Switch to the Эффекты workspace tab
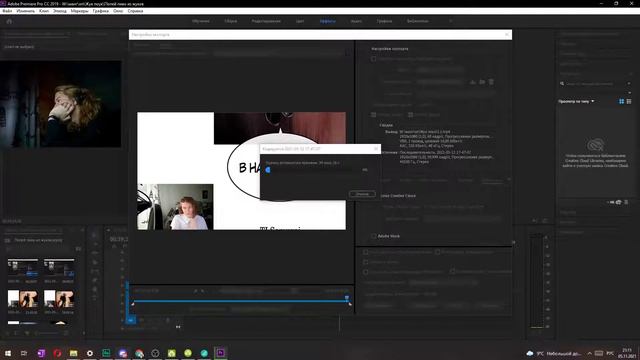 328,21
